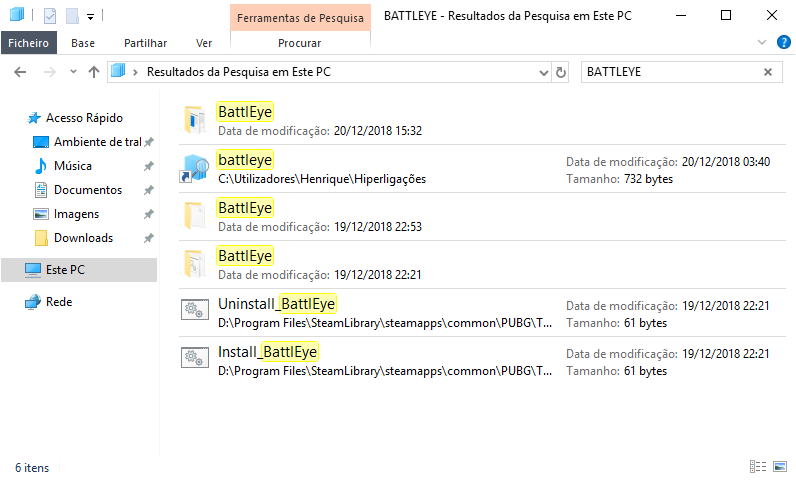Select the Install_BattlEye file
Image resolution: width=796 pixels, height=480 pixels.
click(x=482, y=361)
